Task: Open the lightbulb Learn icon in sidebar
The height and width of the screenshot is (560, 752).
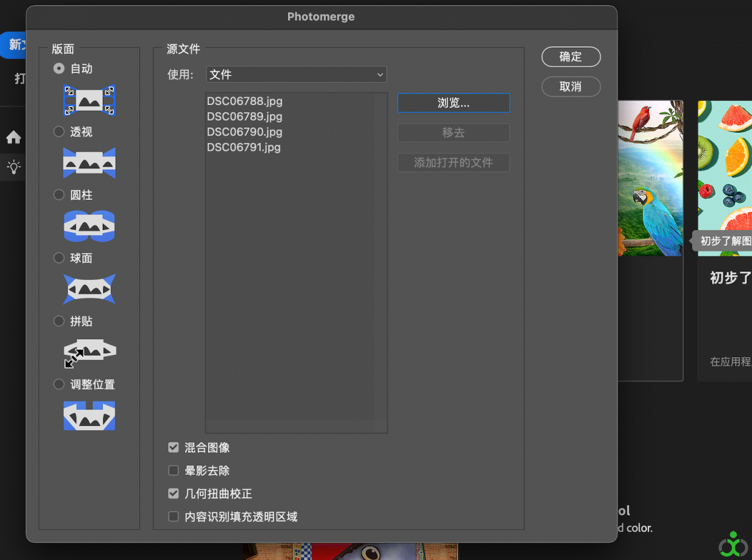Action: click(x=13, y=167)
